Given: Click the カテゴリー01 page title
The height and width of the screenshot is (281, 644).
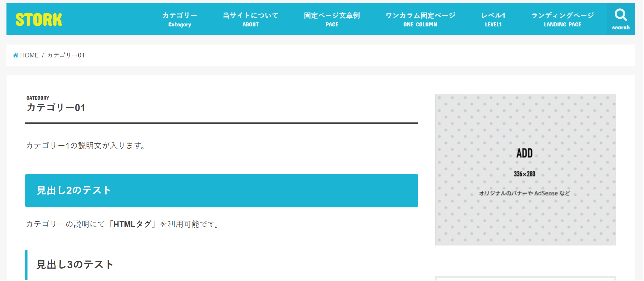Looking at the screenshot, I should tap(56, 108).
